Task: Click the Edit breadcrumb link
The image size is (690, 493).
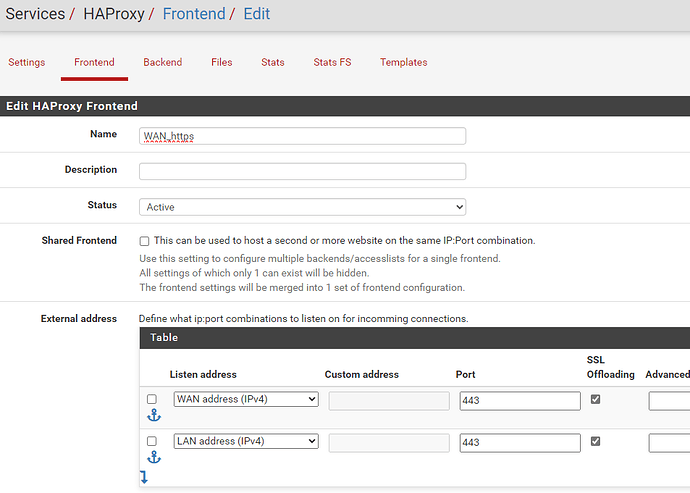Action: (257, 14)
